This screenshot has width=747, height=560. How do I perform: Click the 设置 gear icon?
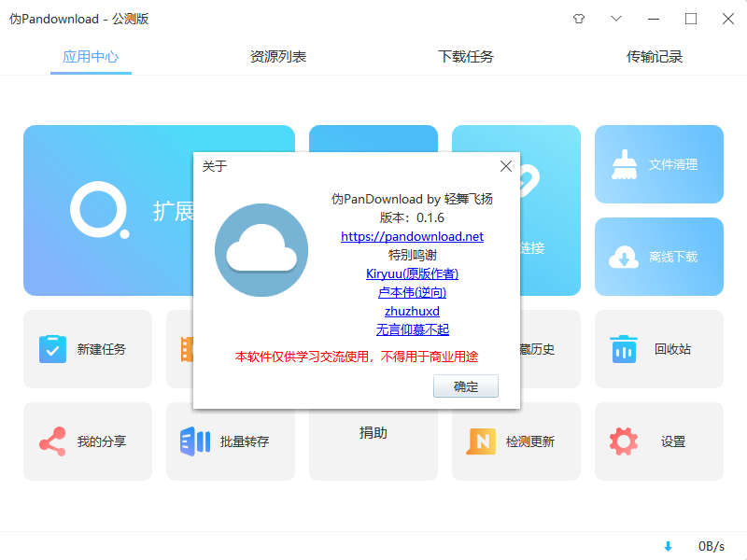click(x=624, y=441)
